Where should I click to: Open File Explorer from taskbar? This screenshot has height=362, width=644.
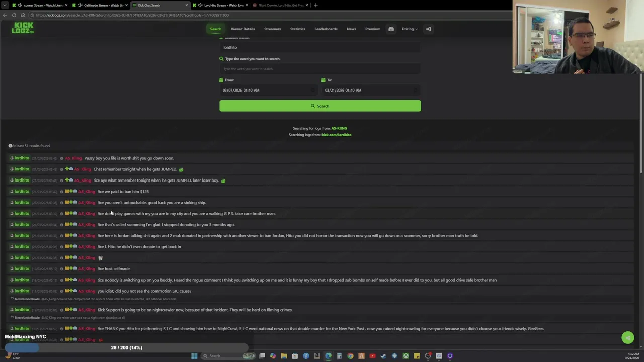(284, 356)
